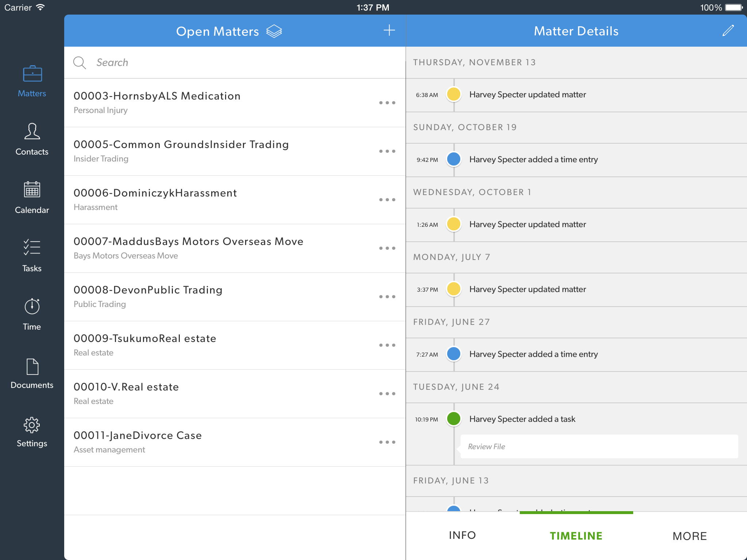Viewport: 747px width, 560px height.
Task: Open the Time stopwatch section
Action: tap(32, 315)
